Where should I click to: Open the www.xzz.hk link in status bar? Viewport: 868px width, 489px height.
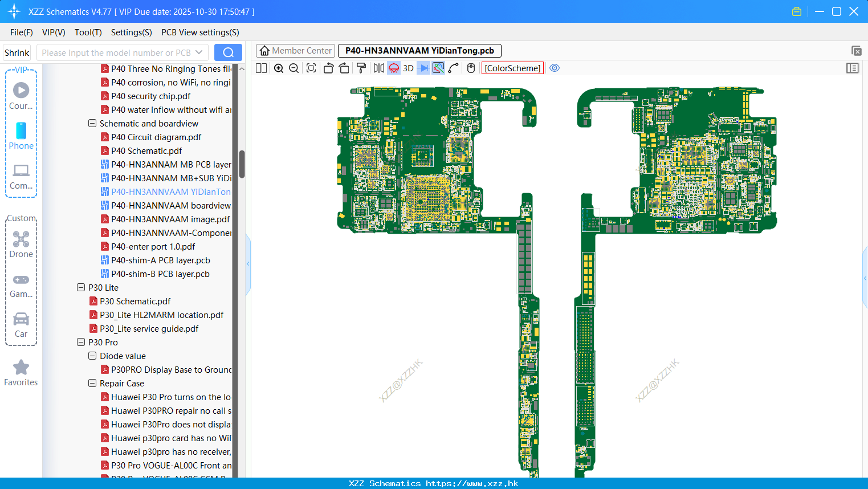472,483
